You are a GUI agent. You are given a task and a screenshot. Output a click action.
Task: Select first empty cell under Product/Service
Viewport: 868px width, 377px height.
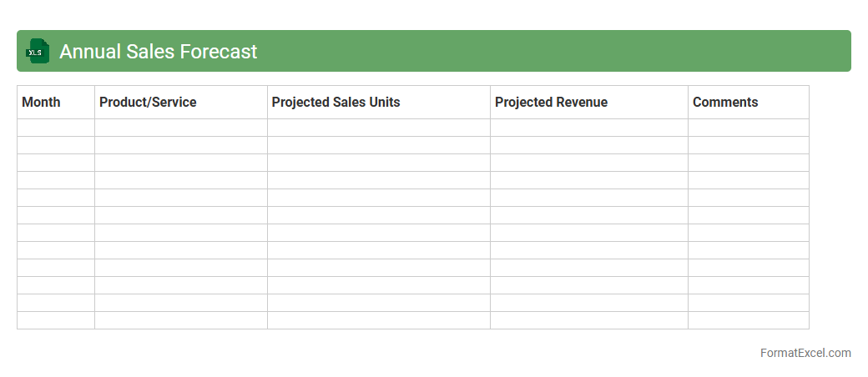[x=181, y=128]
